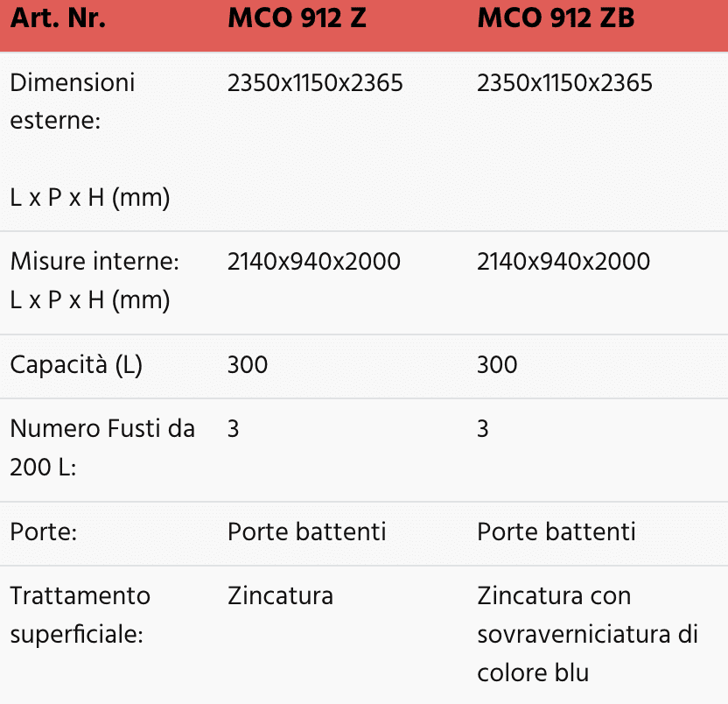
Task: Select drum count 3 under MCO 912 Z
Action: point(234,429)
